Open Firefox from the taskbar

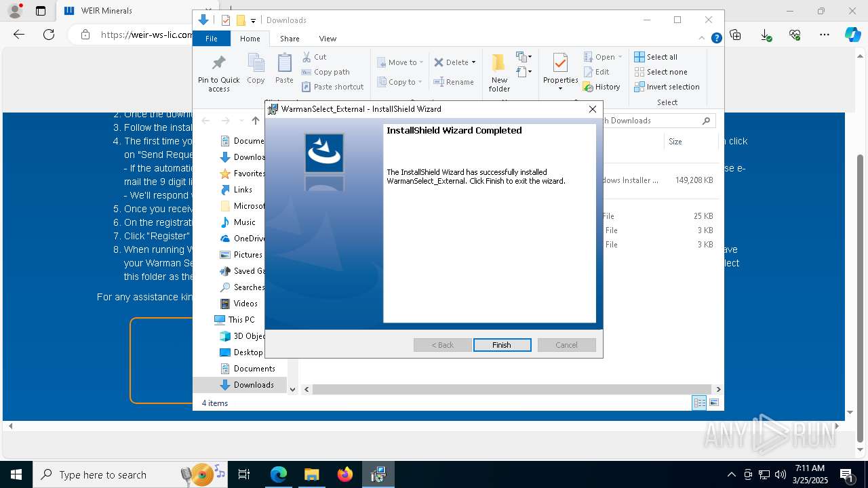click(x=344, y=474)
